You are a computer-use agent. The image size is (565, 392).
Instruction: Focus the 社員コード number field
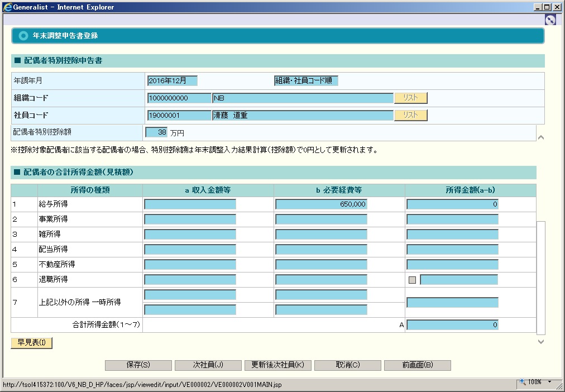179,116
